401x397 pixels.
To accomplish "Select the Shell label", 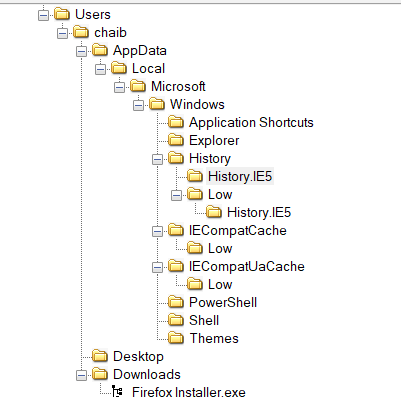I will pyautogui.click(x=204, y=321).
